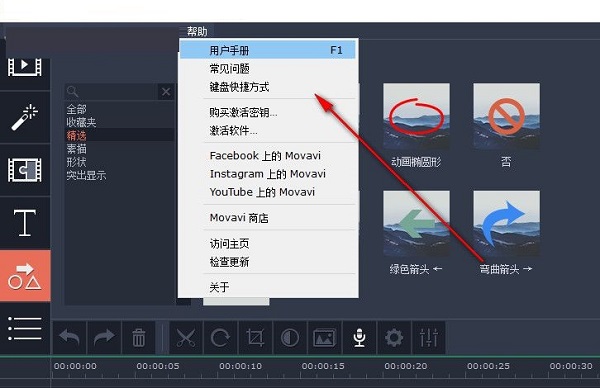
Task: Select 购买激活密钥... menu item
Action: point(268,112)
